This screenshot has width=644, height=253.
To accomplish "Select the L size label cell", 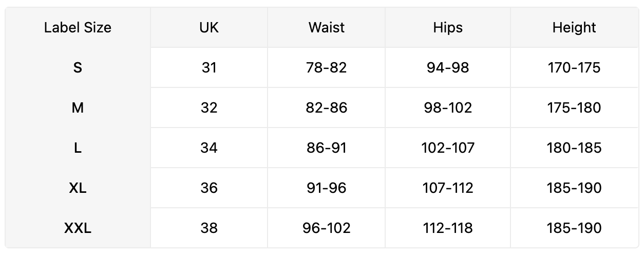I will click(x=78, y=148).
